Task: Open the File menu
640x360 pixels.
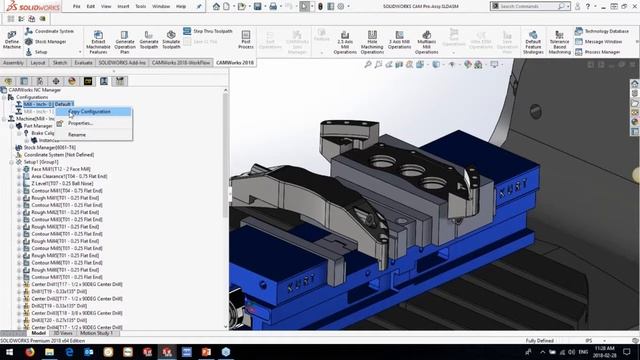Action: click(x=76, y=7)
